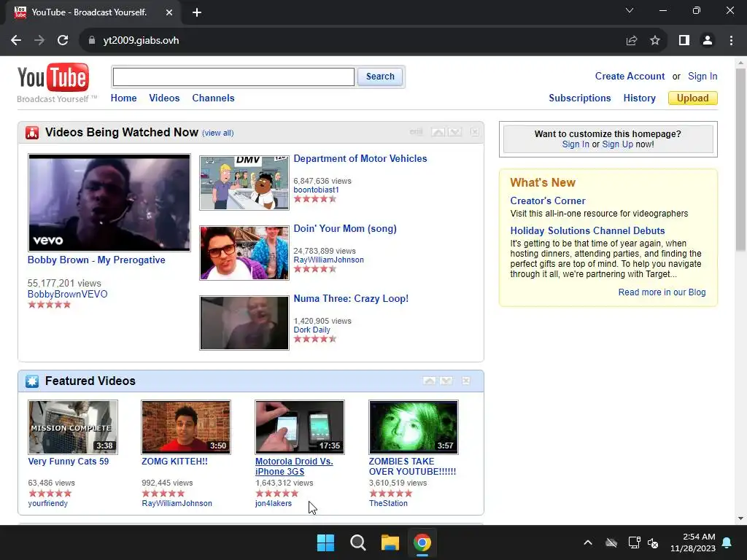Move Featured Videos module up
The image size is (747, 560).
[429, 381]
